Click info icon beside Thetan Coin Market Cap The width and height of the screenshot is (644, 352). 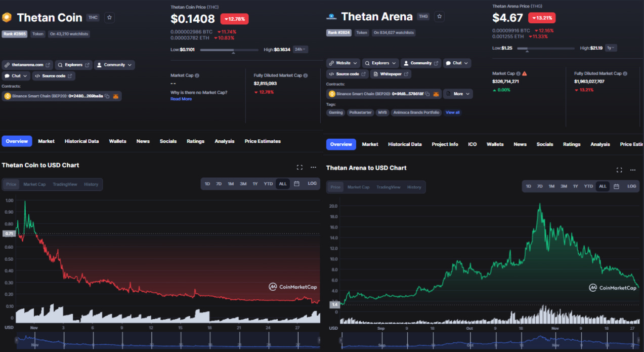pos(197,75)
